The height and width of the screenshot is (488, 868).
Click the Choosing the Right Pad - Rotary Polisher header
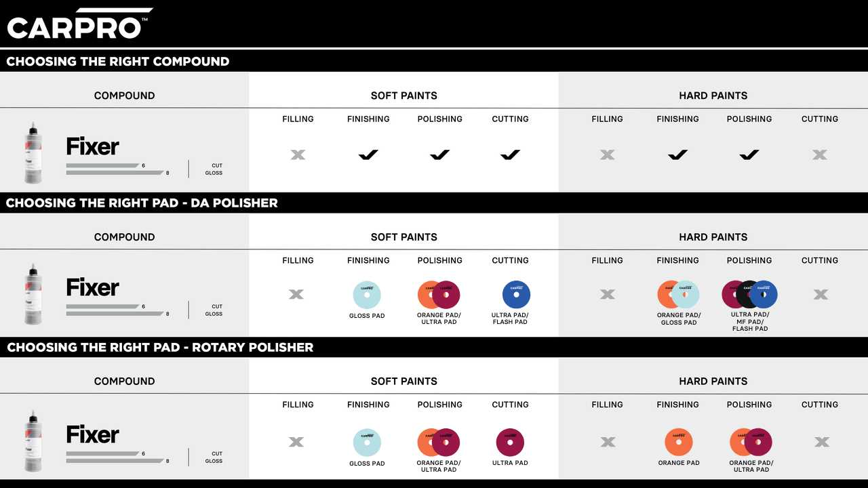(x=160, y=348)
